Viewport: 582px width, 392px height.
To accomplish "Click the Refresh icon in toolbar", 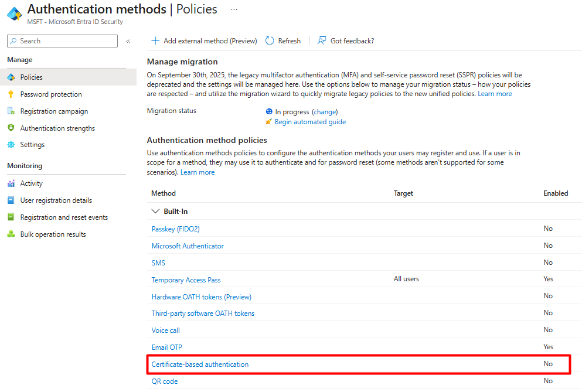I will click(270, 41).
